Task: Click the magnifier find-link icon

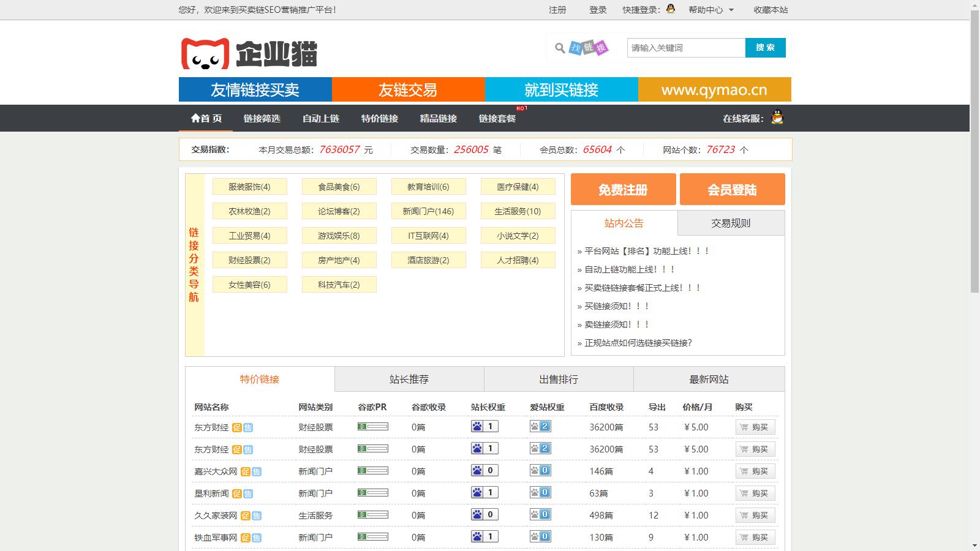Action: click(x=560, y=48)
